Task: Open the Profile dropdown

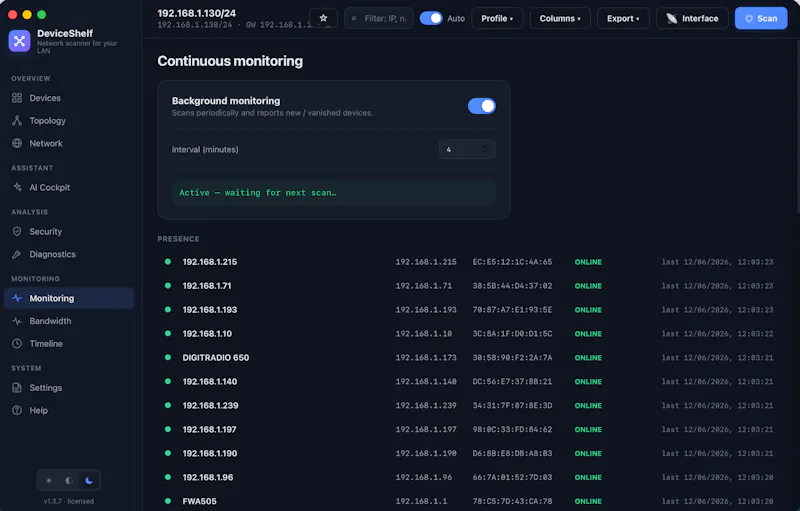Action: point(497,18)
